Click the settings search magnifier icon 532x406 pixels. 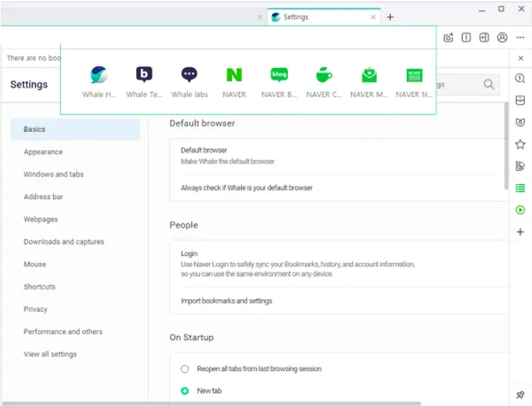pos(489,84)
